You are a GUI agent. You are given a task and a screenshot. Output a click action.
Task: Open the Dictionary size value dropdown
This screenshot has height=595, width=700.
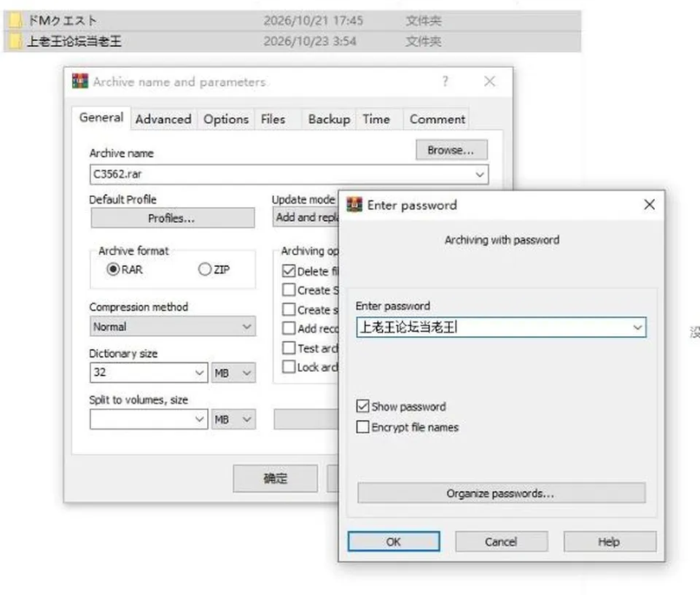pos(200,373)
